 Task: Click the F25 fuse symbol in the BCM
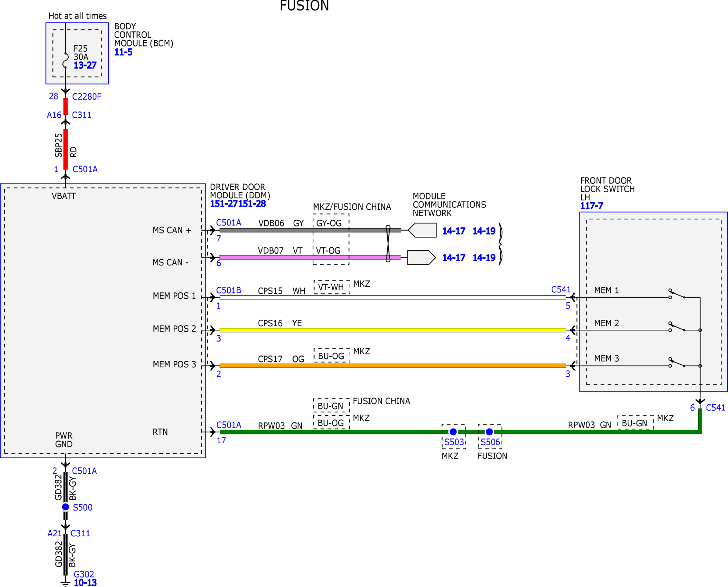(65, 61)
